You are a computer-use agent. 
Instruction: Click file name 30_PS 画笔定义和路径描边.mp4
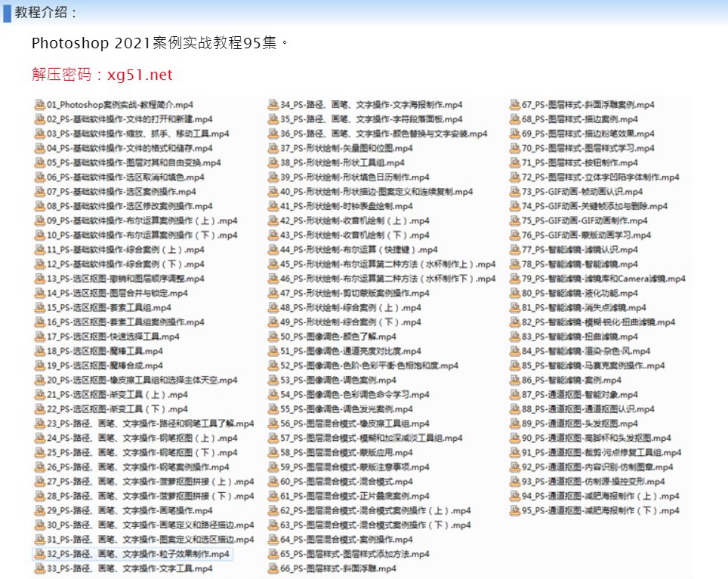pyautogui.click(x=150, y=525)
